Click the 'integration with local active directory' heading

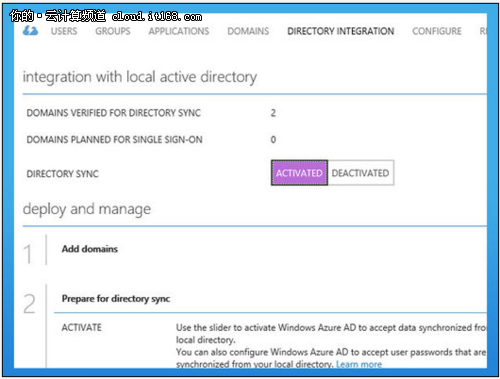pos(140,77)
